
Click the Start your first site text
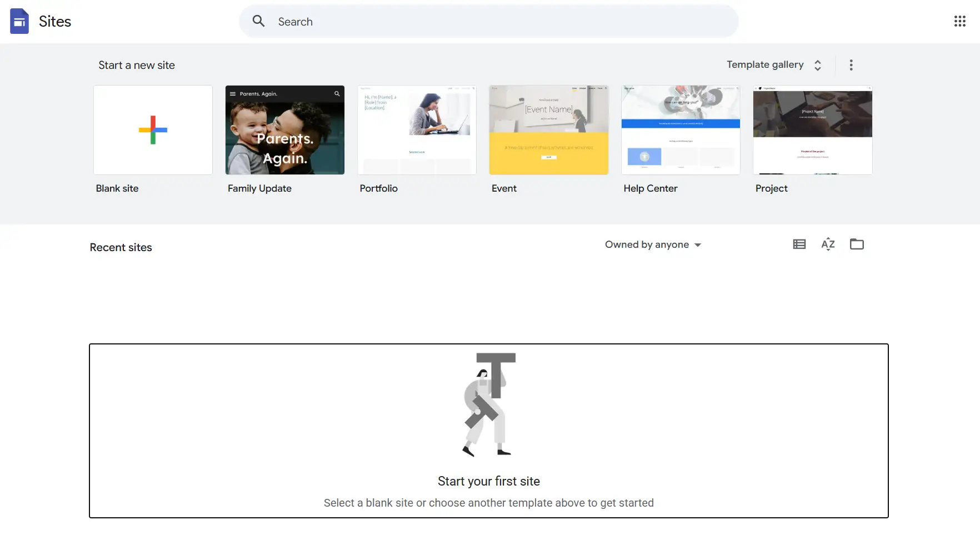tap(489, 481)
